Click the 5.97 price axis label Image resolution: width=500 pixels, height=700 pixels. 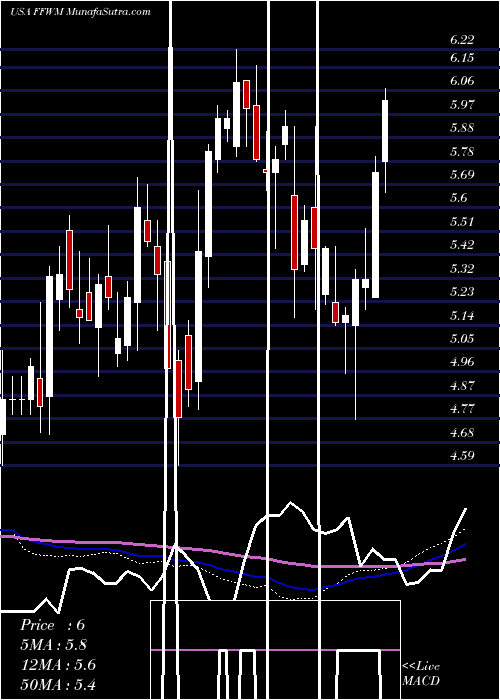click(461, 104)
